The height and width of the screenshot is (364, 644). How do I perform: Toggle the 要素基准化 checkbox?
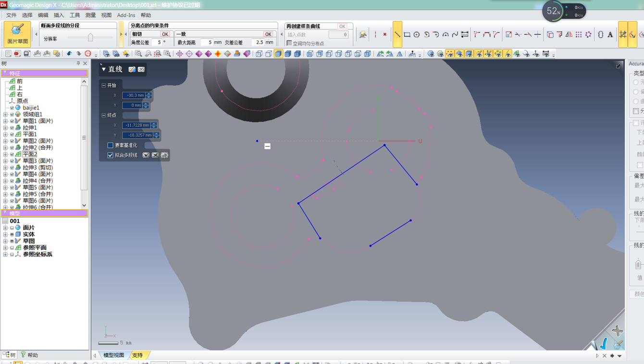pos(111,145)
